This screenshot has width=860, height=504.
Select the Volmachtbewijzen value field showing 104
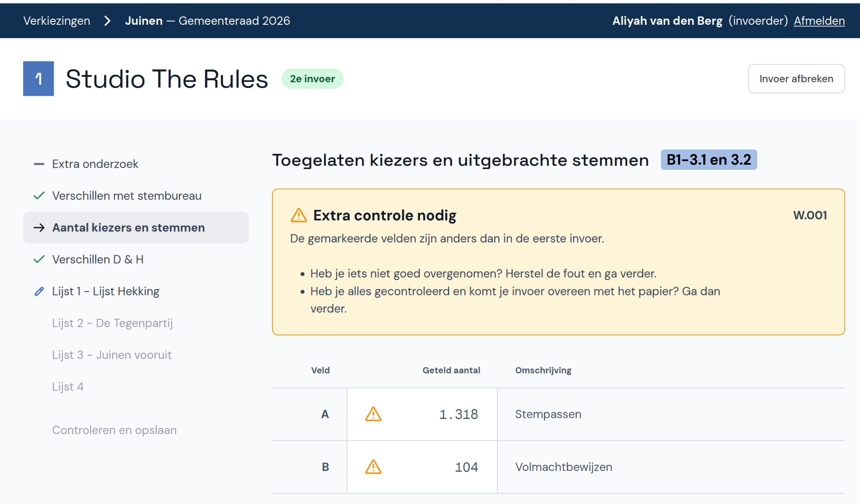click(466, 467)
